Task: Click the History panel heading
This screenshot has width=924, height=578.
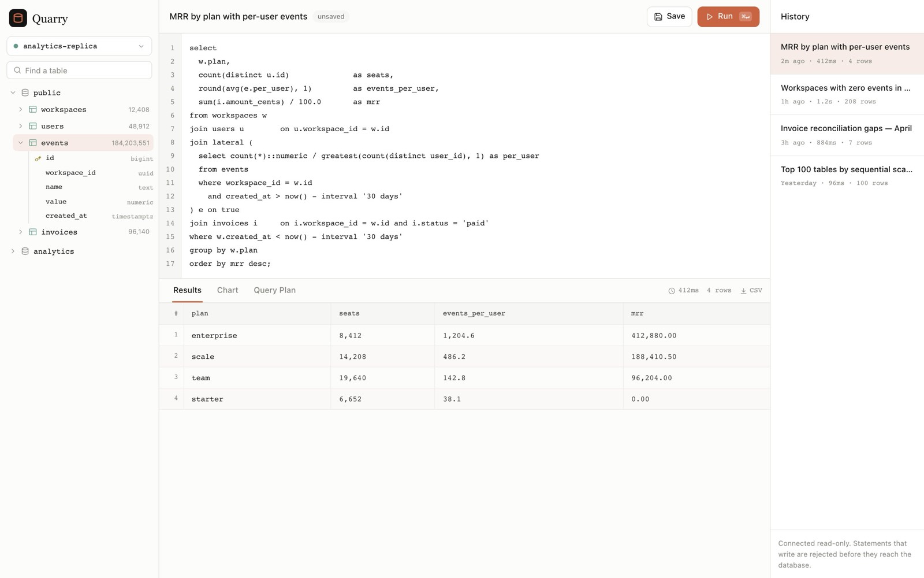Action: click(795, 17)
